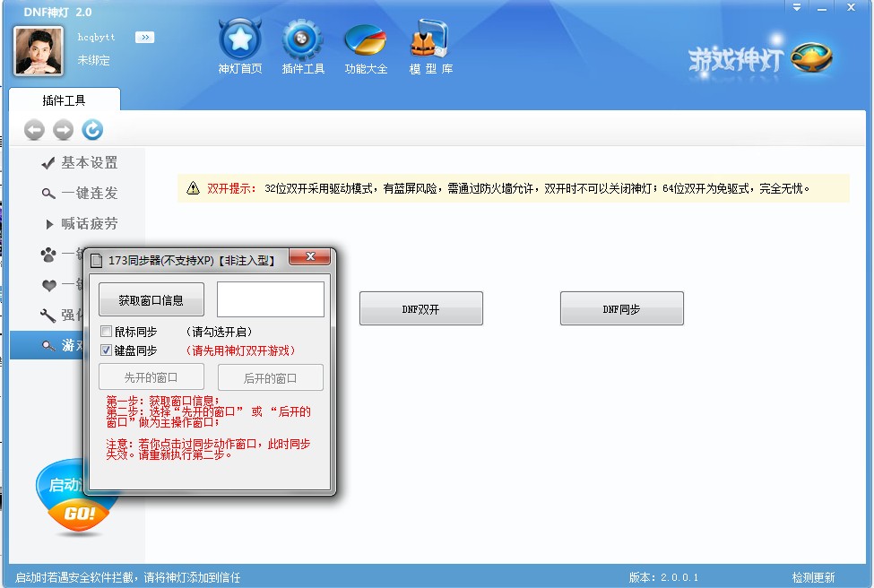
Task: Uncheck the 键盘同步 checkbox
Action: point(106,350)
